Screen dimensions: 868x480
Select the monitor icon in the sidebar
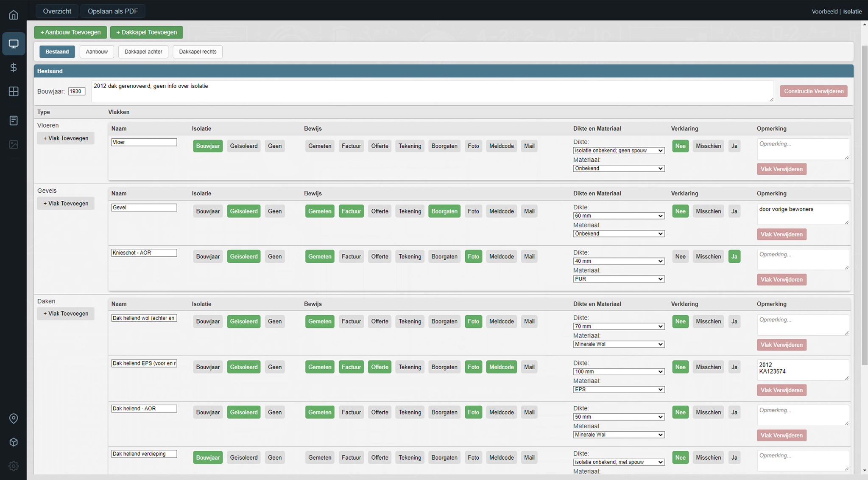[x=14, y=43]
